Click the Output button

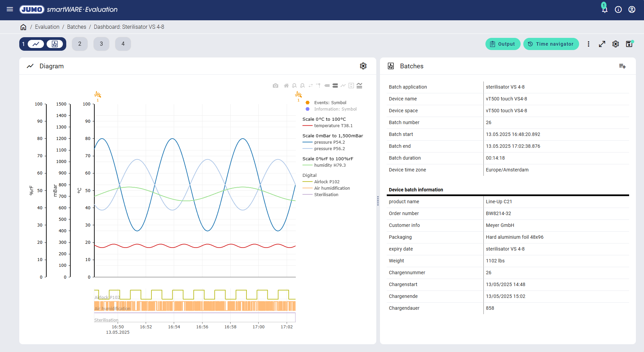(x=503, y=44)
